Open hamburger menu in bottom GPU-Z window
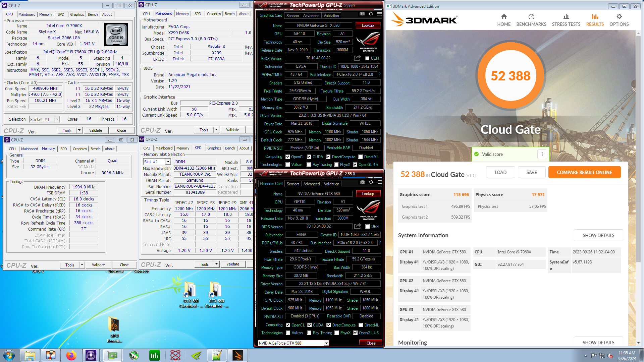 click(380, 182)
